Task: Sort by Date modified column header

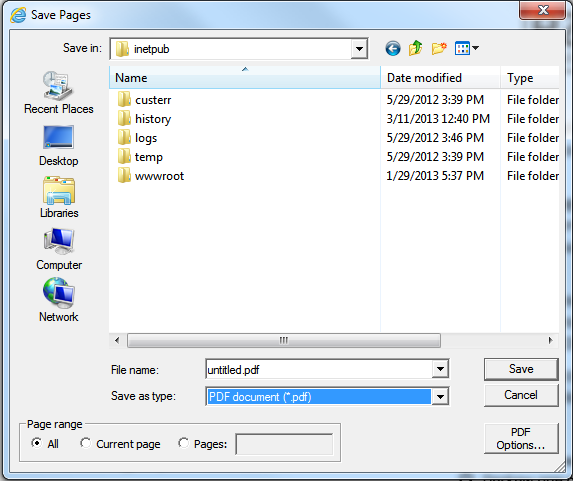Action: 440,77
